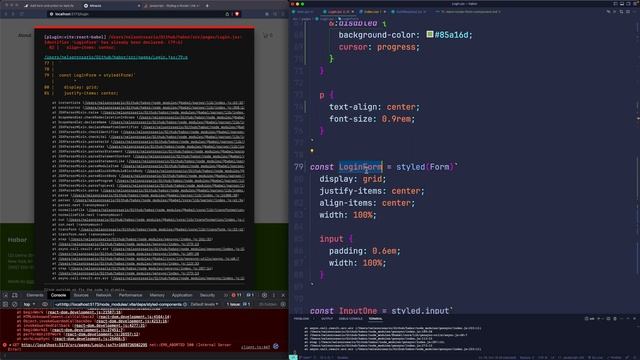Click the failed GET Login.tsx request URL
The height and width of the screenshot is (360, 640).
[x=84, y=345]
